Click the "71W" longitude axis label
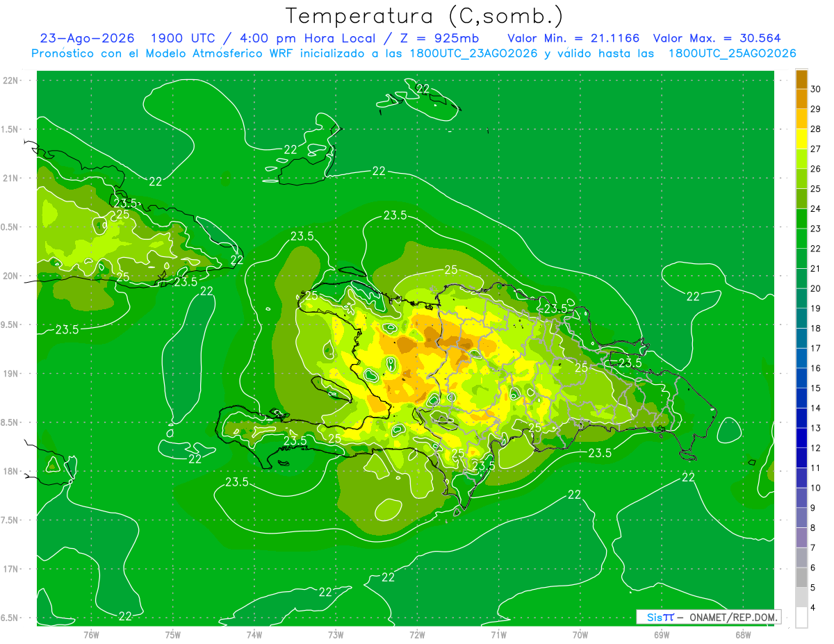This screenshot has width=834, height=644. (498, 635)
